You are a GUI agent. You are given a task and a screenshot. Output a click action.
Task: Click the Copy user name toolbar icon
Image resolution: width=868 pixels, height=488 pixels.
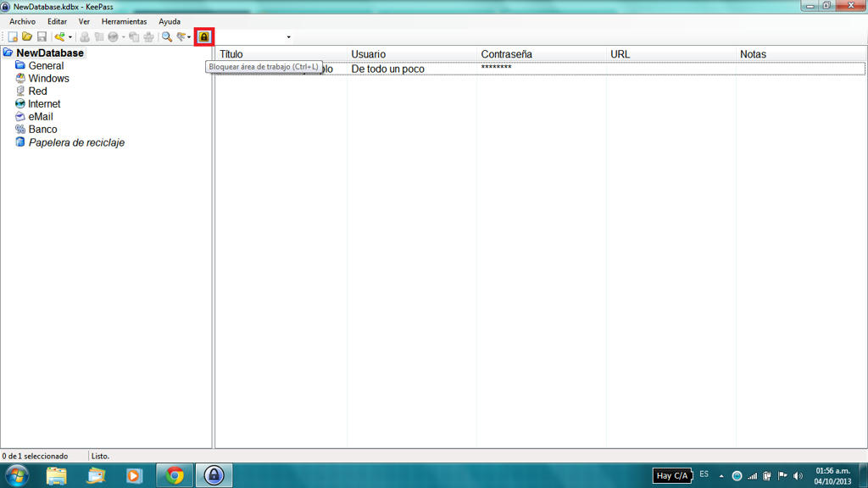(x=85, y=37)
